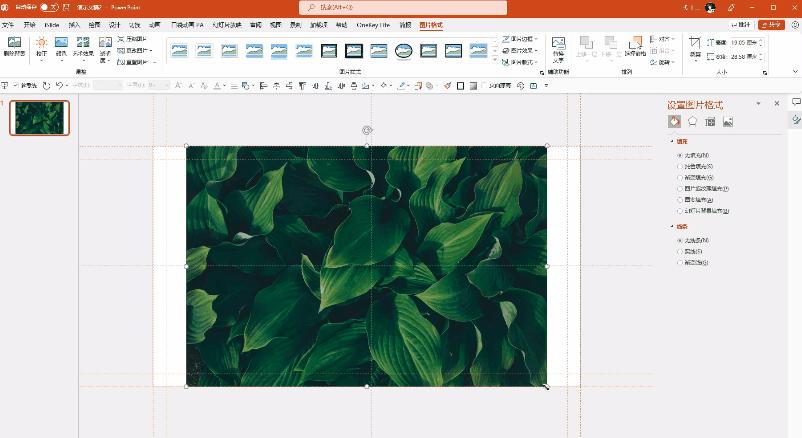
Task: Open the Reset Picture (重置图片) dropdown
Action: click(136, 62)
